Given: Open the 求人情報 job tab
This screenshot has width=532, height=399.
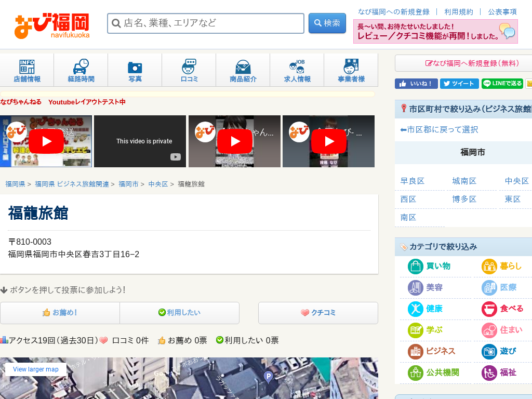Looking at the screenshot, I should (x=297, y=70).
